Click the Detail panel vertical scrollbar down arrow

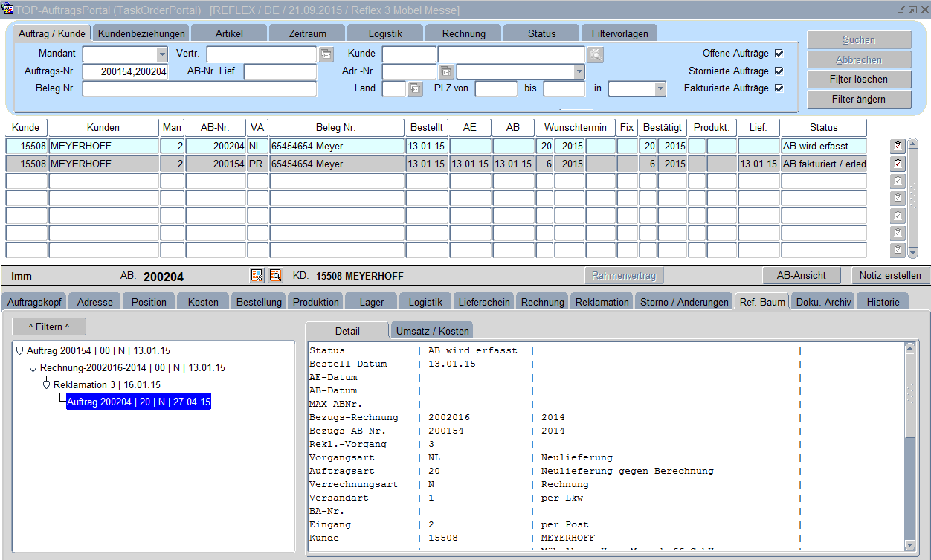pyautogui.click(x=909, y=545)
